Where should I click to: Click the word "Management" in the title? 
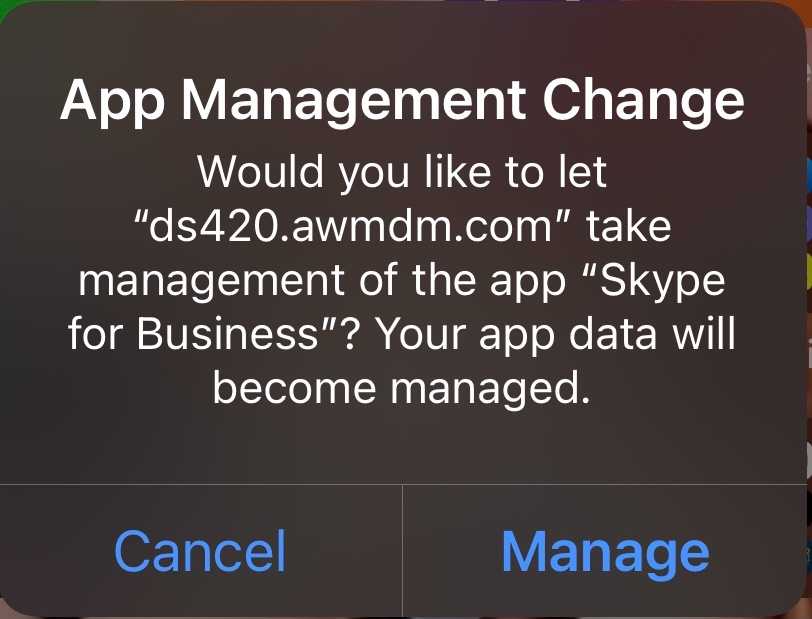[354, 103]
